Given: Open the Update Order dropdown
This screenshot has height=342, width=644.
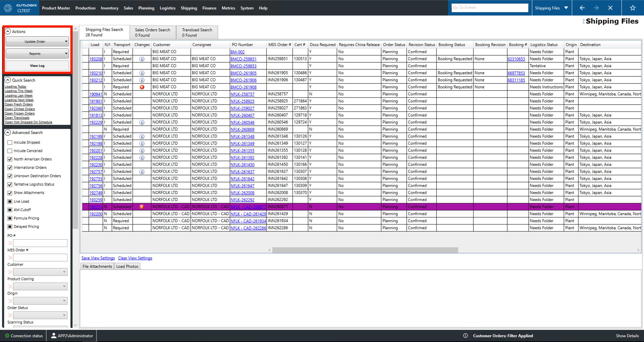Looking at the screenshot, I should point(37,42).
